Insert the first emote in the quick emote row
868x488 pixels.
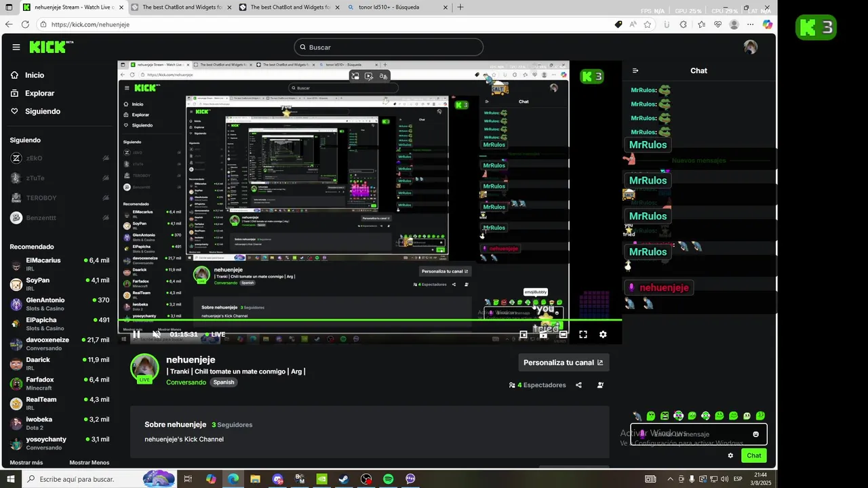coord(637,416)
